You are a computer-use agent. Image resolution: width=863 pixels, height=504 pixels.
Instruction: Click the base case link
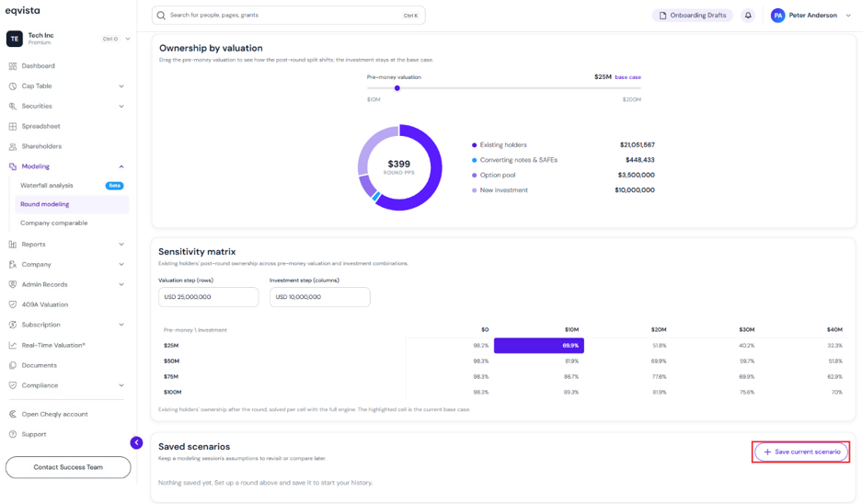pos(628,77)
